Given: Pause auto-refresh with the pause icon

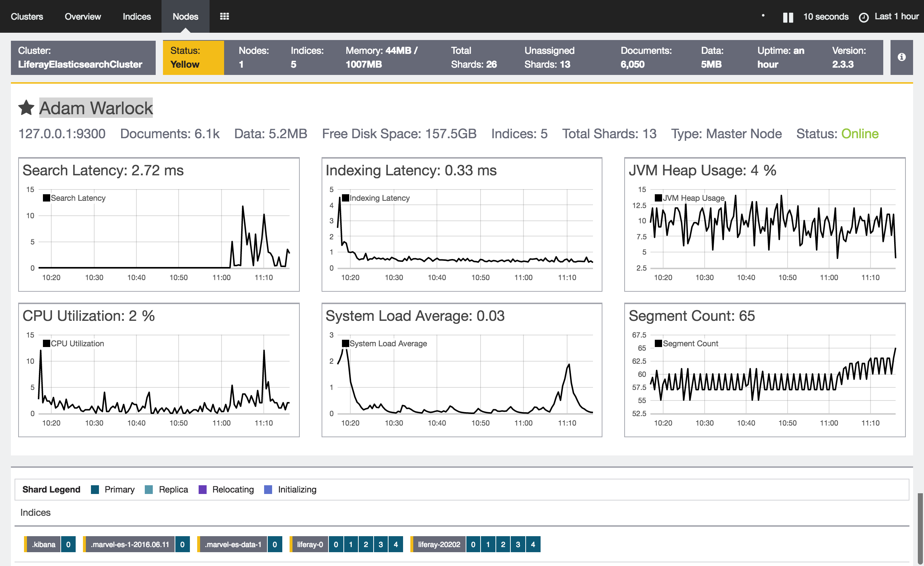Looking at the screenshot, I should (788, 17).
